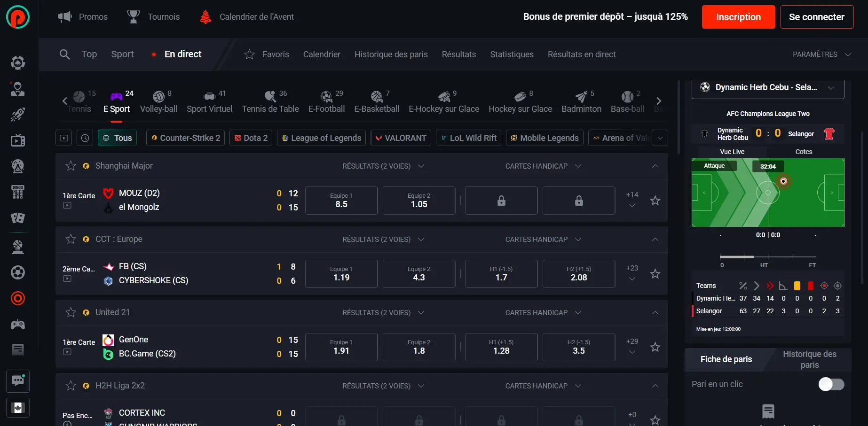Bet on H2 (+1.5) at 2.08
The image size is (868, 426).
click(579, 274)
